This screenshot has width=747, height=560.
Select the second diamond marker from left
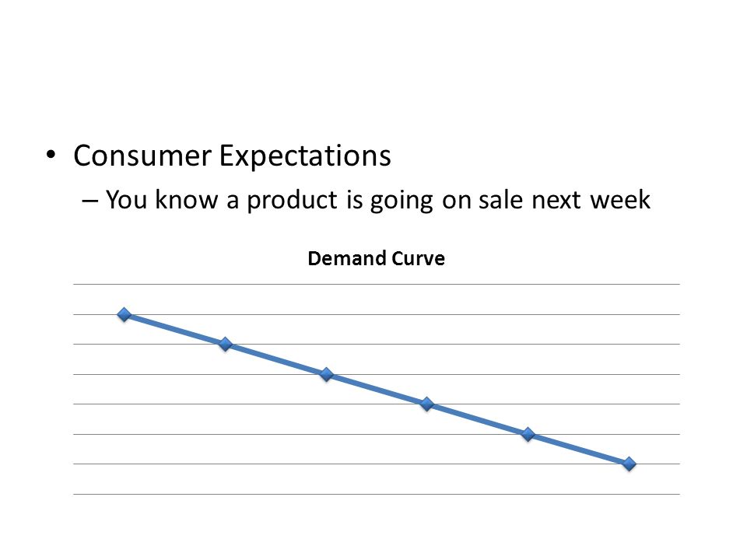pyautogui.click(x=226, y=344)
